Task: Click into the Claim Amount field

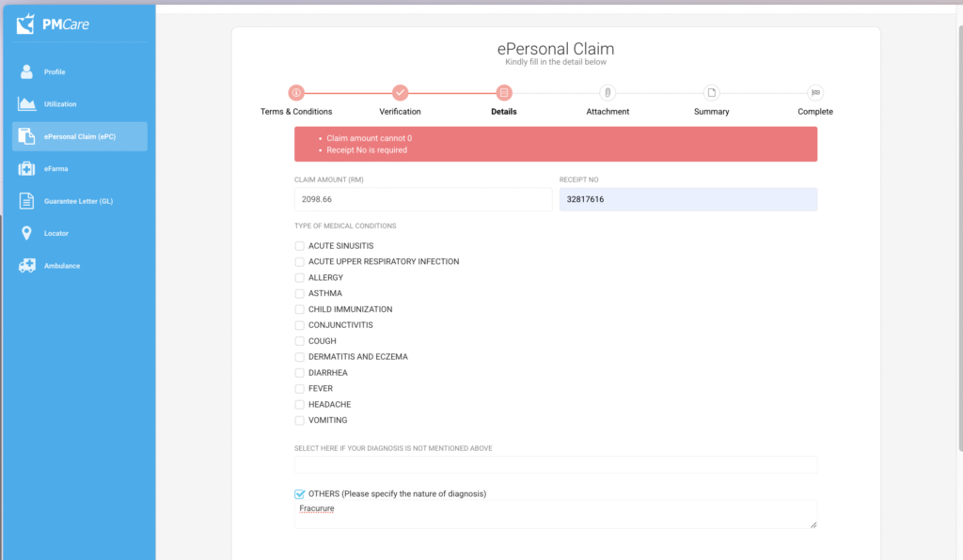Action: pos(423,200)
